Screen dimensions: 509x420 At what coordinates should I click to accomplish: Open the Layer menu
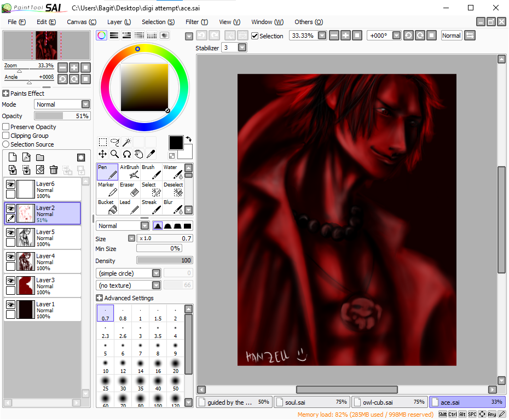(x=119, y=22)
